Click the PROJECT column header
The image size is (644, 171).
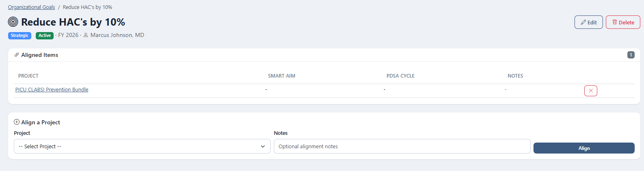(28, 76)
